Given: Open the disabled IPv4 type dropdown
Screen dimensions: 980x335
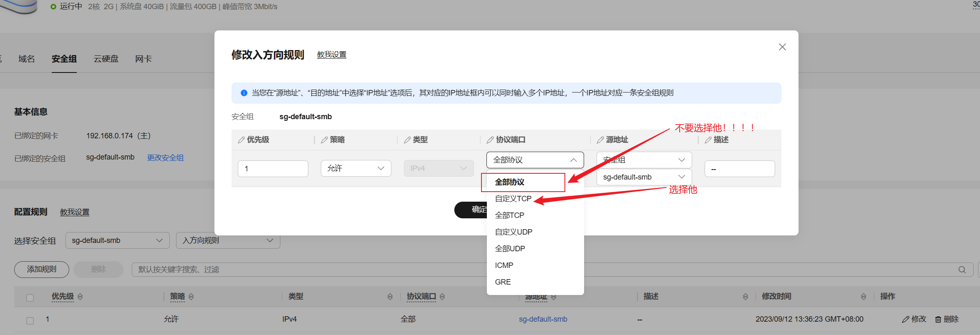Looking at the screenshot, I should [x=439, y=168].
